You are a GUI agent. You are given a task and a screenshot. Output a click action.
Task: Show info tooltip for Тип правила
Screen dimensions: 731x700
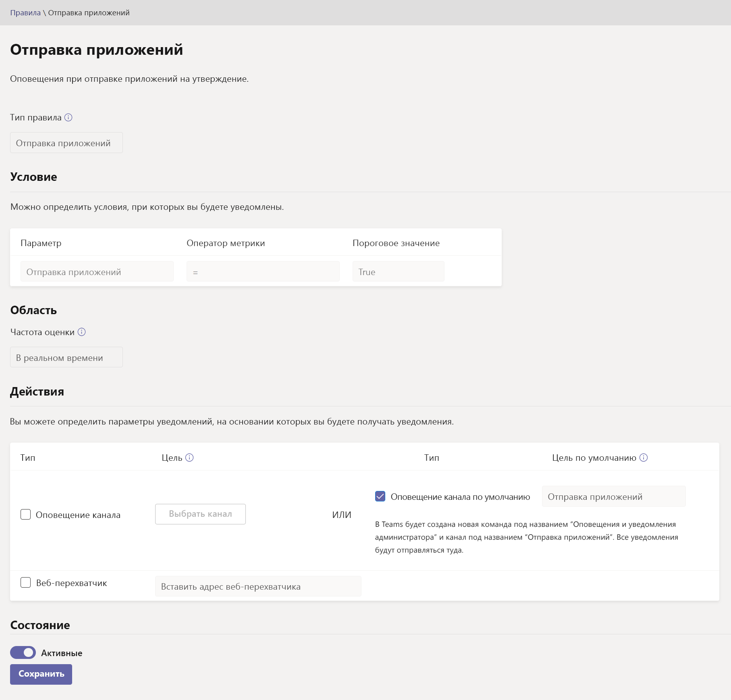[69, 117]
